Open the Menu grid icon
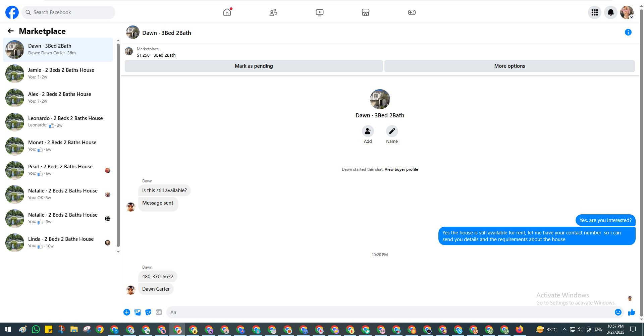 [595, 12]
